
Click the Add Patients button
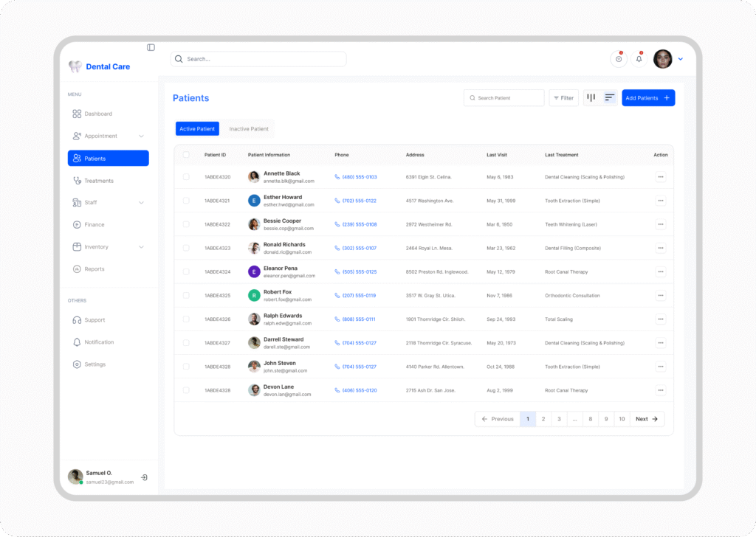point(647,97)
